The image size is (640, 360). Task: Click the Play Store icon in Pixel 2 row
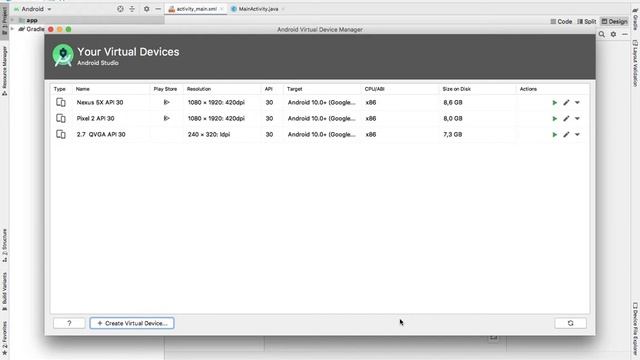(167, 118)
